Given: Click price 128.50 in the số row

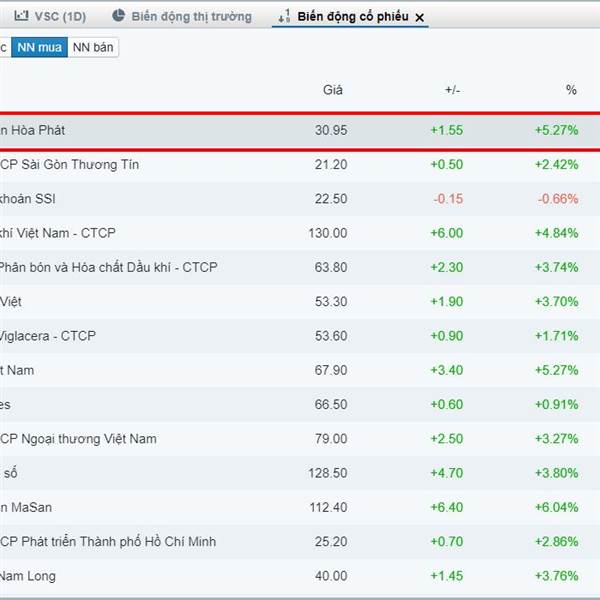Looking at the screenshot, I should 328,473.
